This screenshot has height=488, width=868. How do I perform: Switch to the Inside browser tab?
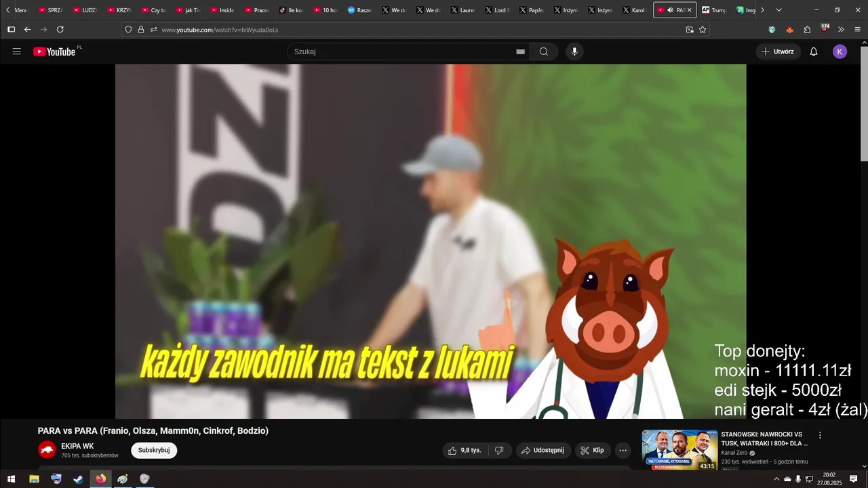(222, 10)
